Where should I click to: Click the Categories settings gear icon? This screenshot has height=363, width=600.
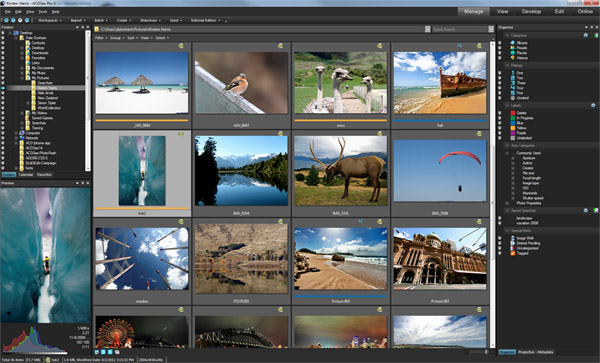(585, 35)
